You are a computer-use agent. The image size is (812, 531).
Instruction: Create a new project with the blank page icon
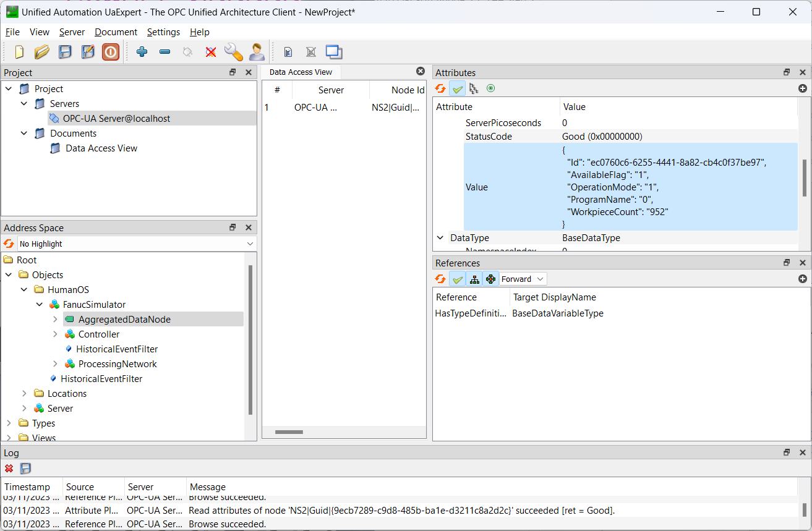(x=19, y=52)
